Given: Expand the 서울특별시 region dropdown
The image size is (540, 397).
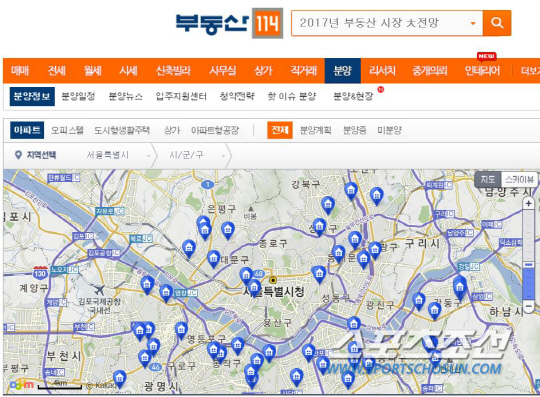Looking at the screenshot, I should click(117, 155).
